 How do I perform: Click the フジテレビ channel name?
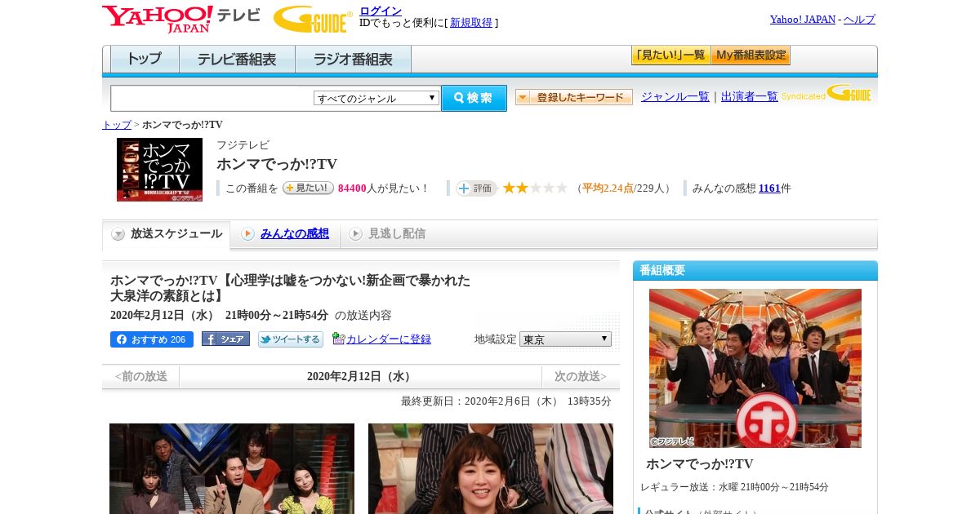coord(243,145)
